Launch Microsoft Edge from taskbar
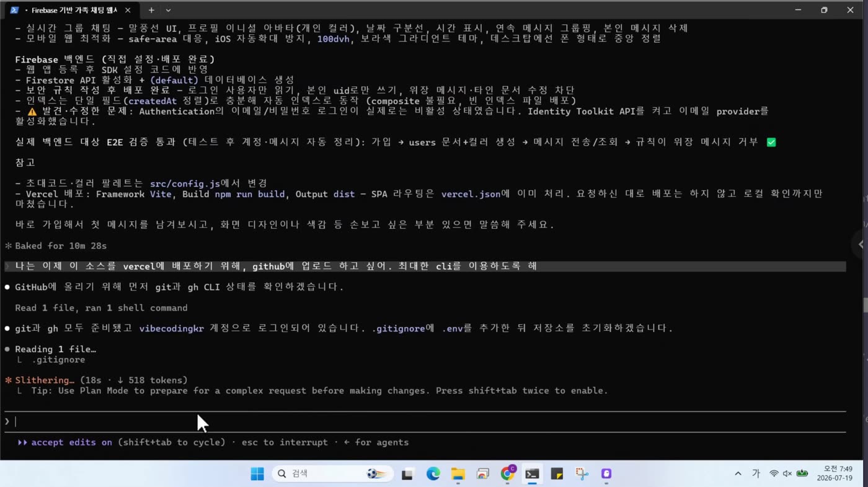868x487 pixels. 433,474
